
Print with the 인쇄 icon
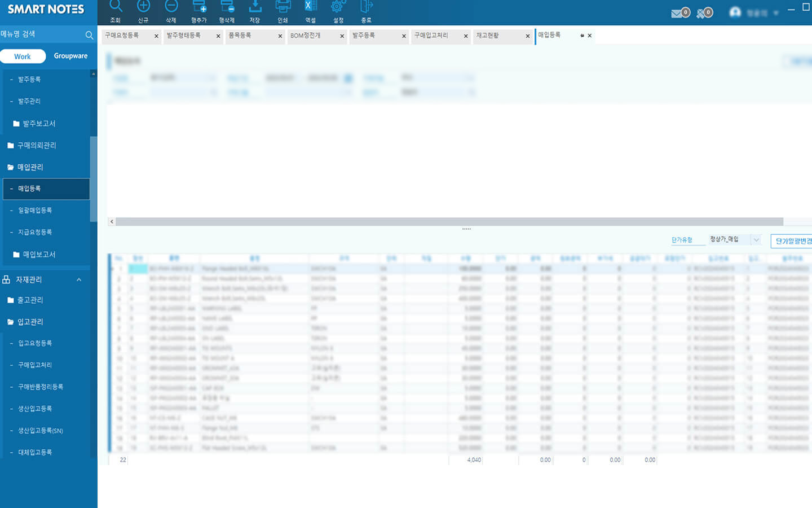point(283,8)
